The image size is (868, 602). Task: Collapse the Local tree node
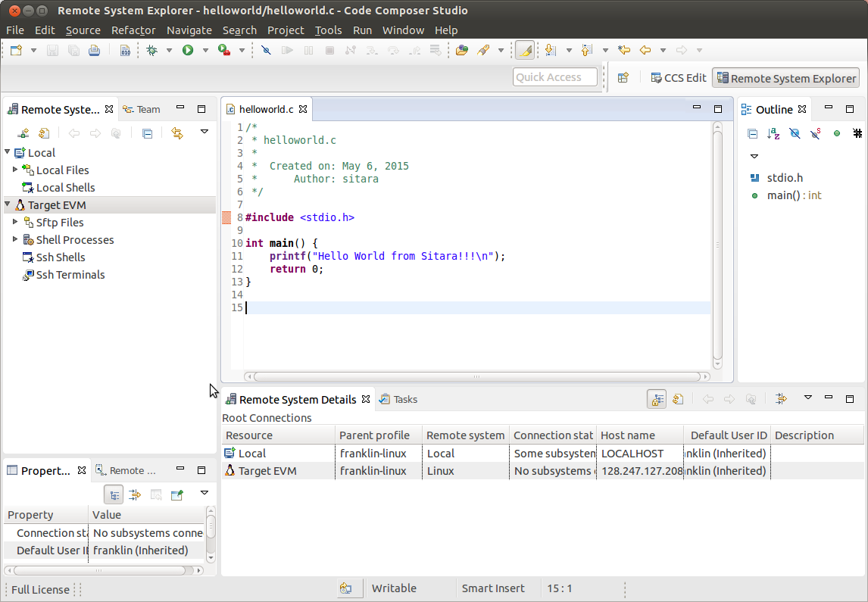(8, 151)
